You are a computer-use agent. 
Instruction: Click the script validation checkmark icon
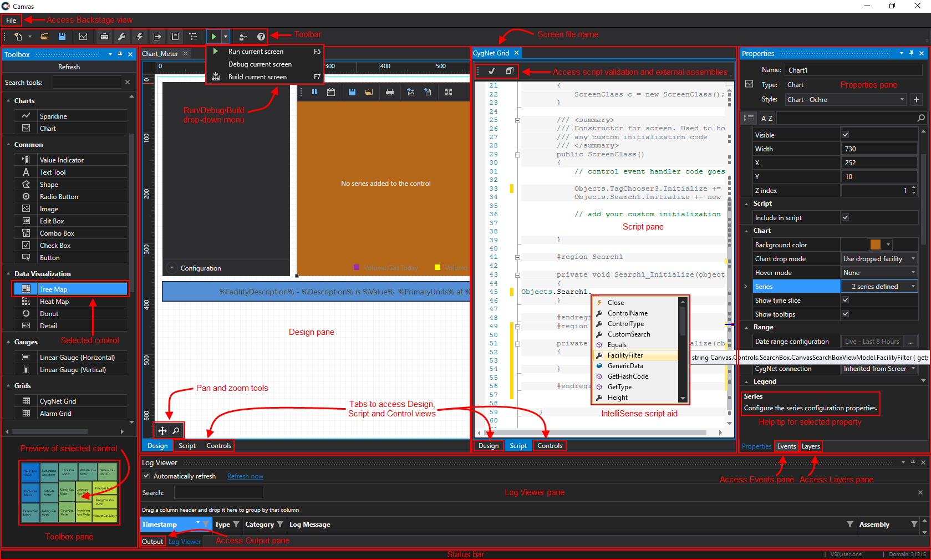pos(492,71)
